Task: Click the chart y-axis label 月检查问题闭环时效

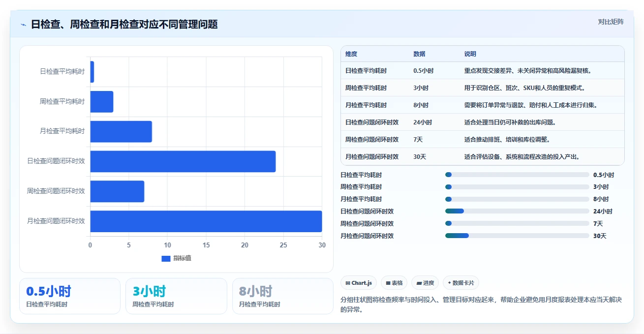Action: 56,221
